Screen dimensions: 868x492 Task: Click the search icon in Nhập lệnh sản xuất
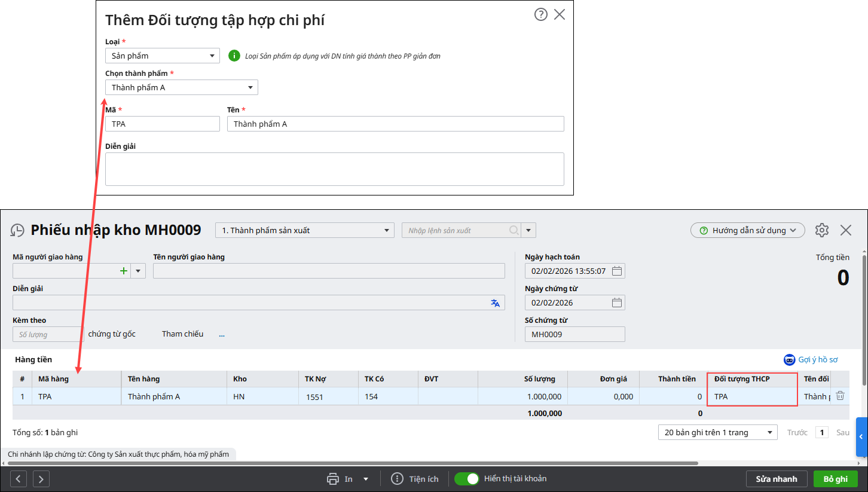pyautogui.click(x=514, y=231)
